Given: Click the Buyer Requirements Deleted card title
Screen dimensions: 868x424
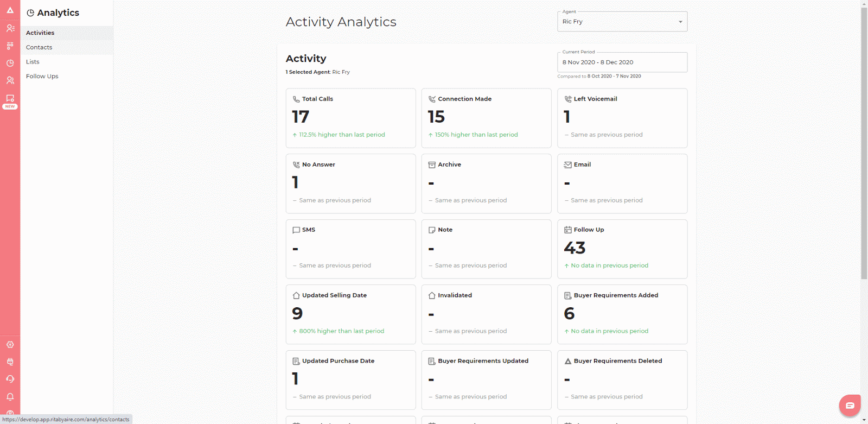Looking at the screenshot, I should (x=618, y=361).
